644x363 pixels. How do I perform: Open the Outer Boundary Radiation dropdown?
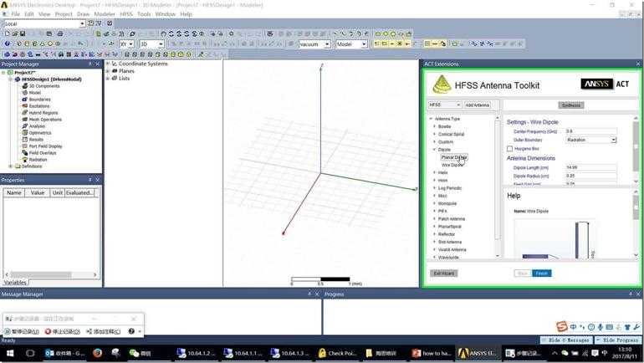point(591,140)
